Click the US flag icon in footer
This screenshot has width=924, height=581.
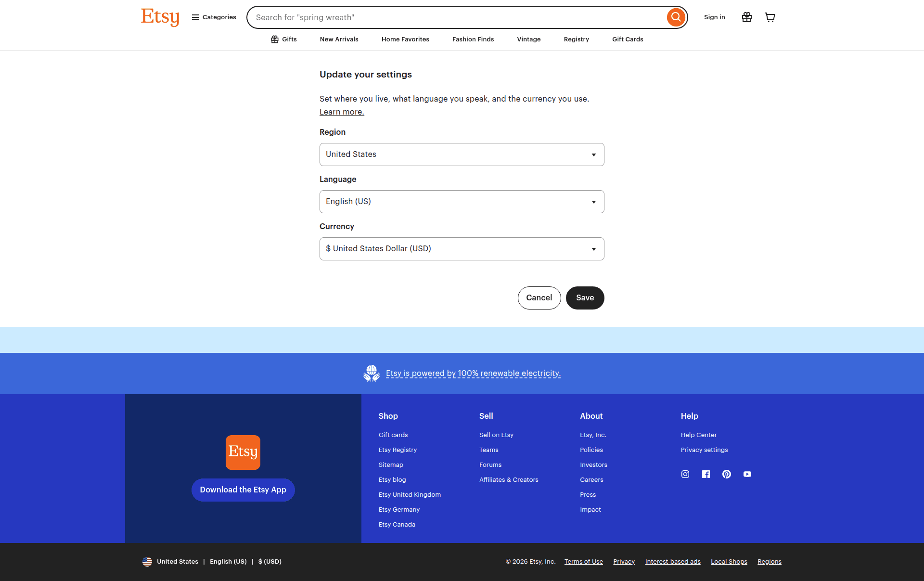(147, 562)
